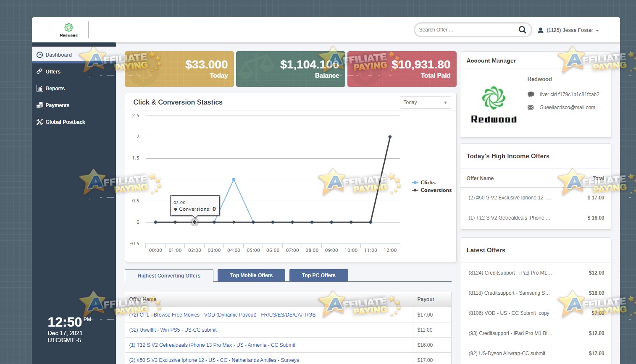The height and width of the screenshot is (364, 636).
Task: Open latest offer (93) Creditsupport iPad Pro M1
Action: 510,333
